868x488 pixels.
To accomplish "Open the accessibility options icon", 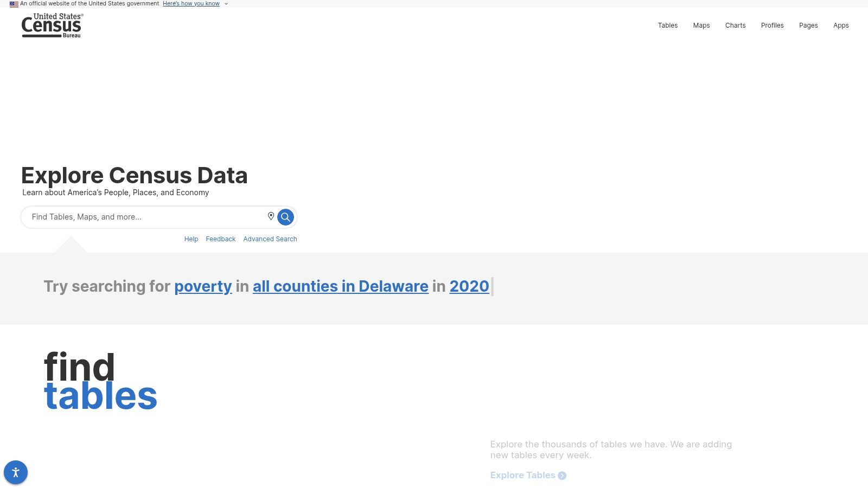I will pos(15,472).
